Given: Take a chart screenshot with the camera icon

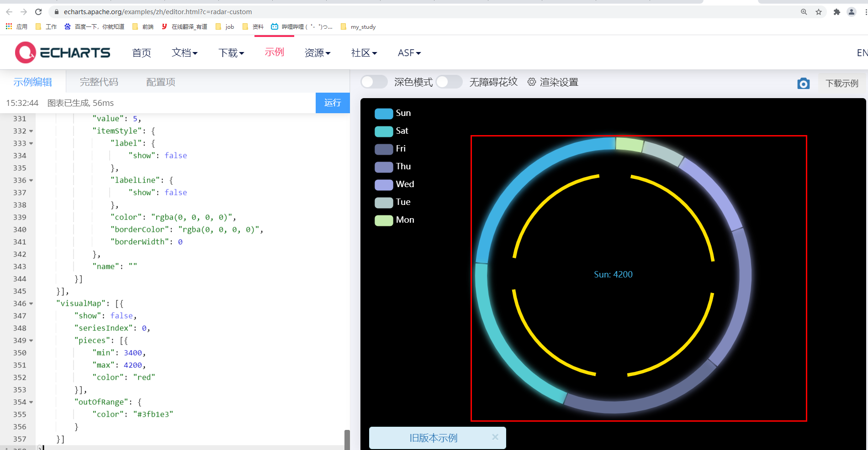Looking at the screenshot, I should point(803,84).
